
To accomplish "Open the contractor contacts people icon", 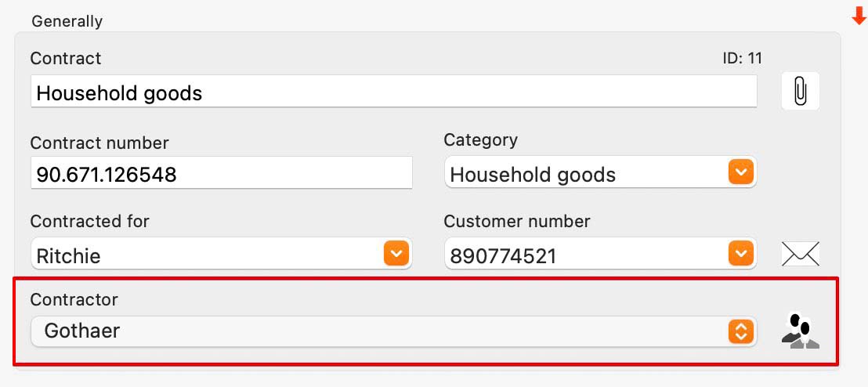I will tap(801, 331).
